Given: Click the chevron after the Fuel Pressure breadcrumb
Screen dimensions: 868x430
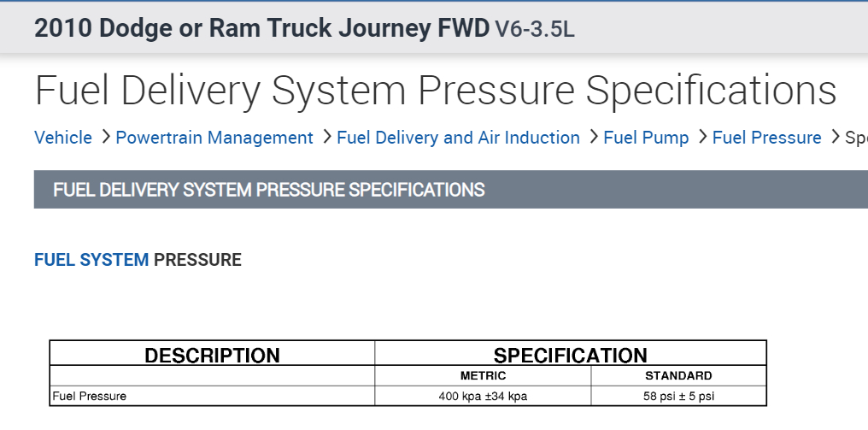Looking at the screenshot, I should point(835,137).
